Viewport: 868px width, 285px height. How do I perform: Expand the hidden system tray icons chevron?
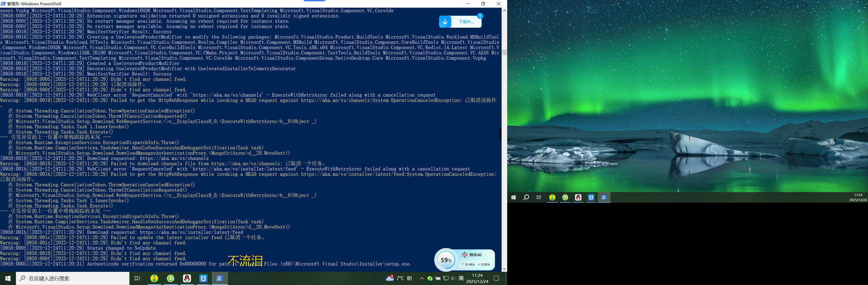click(422, 279)
